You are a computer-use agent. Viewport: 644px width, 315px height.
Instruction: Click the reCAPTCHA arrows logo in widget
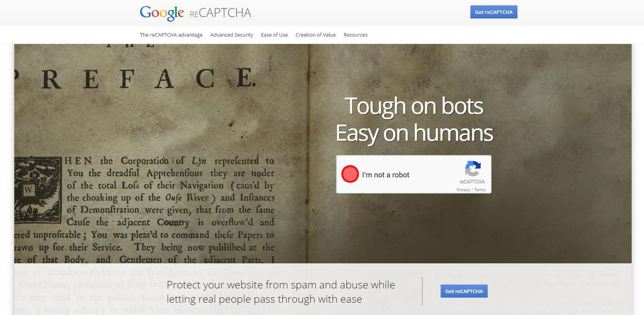(473, 169)
